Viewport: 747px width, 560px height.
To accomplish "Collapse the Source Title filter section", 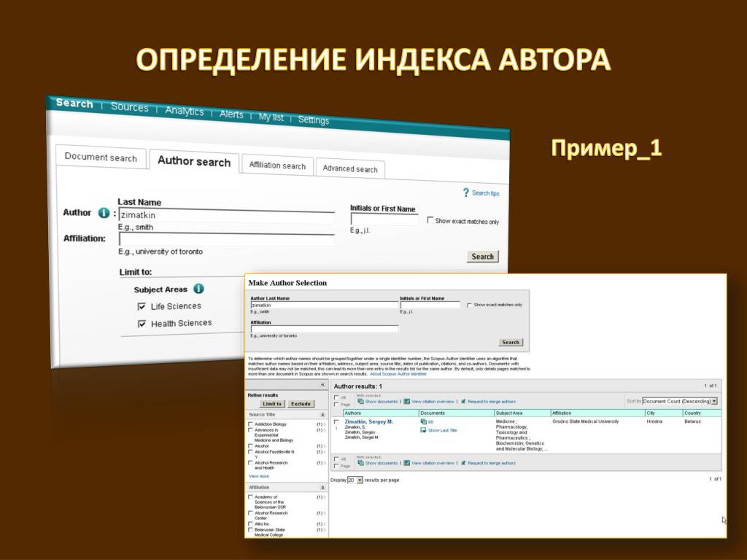I will (x=322, y=415).
